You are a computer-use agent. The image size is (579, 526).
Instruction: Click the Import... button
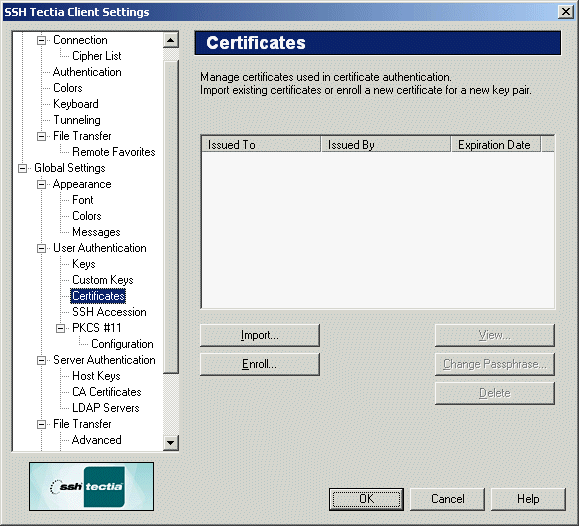260,335
